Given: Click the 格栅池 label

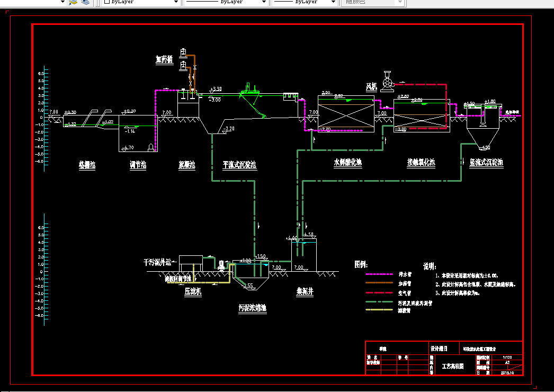Looking at the screenshot, I should [87, 165].
